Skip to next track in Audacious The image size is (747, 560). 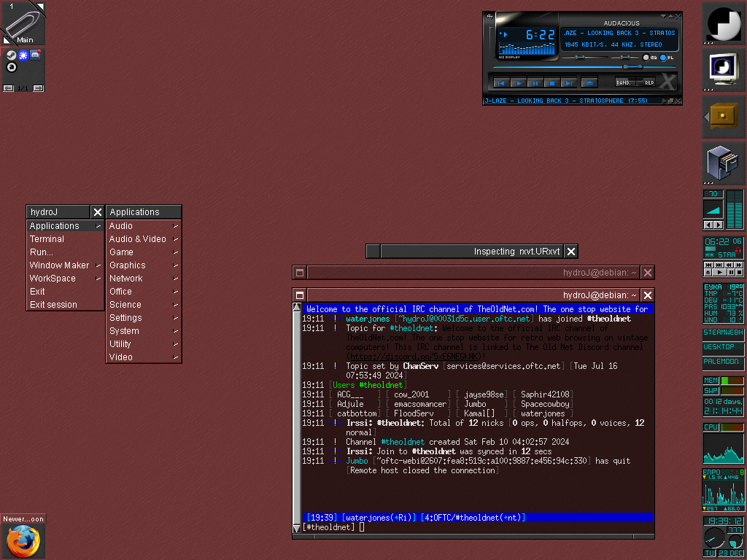[x=570, y=83]
